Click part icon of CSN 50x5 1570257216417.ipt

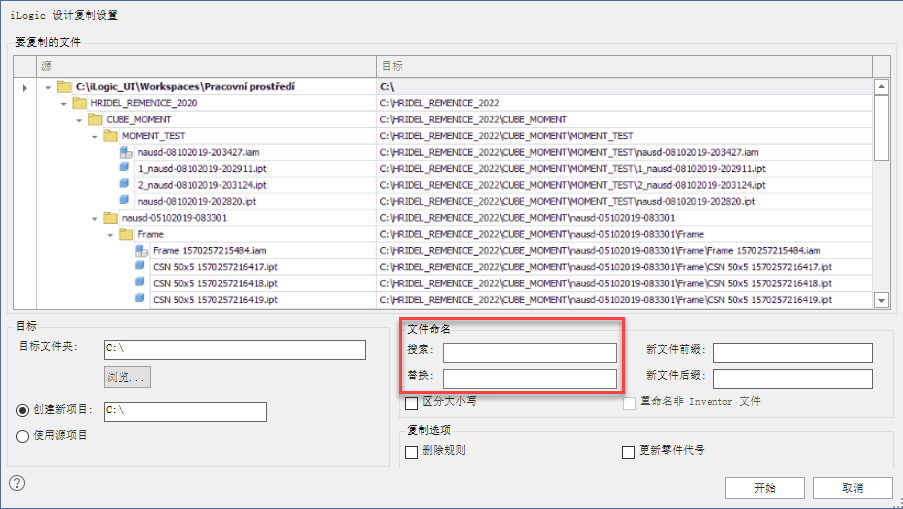(x=139, y=266)
